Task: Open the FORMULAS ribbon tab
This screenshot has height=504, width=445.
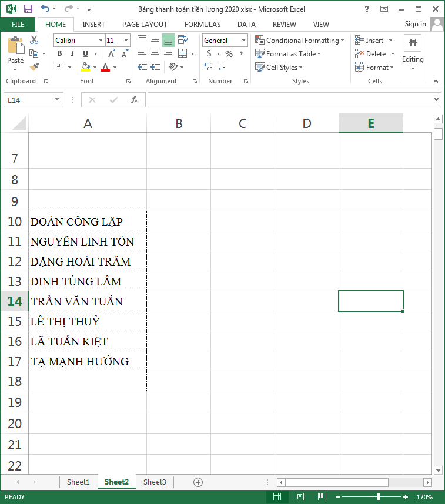Action: (202, 25)
